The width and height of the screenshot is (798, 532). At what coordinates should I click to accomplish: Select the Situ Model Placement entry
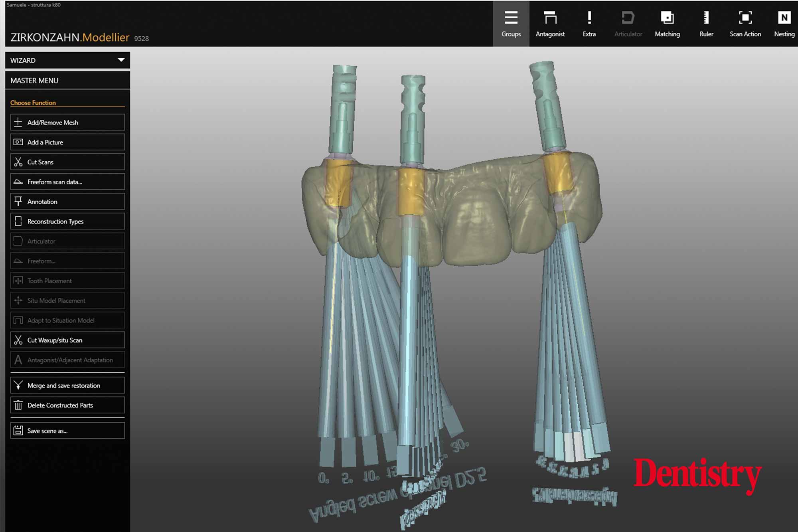[67, 301]
